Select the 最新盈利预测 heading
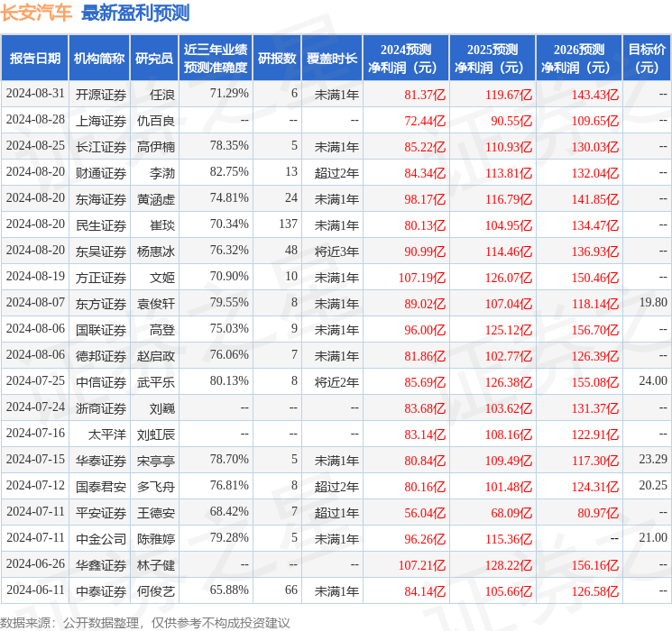672x631 pixels. point(135,13)
